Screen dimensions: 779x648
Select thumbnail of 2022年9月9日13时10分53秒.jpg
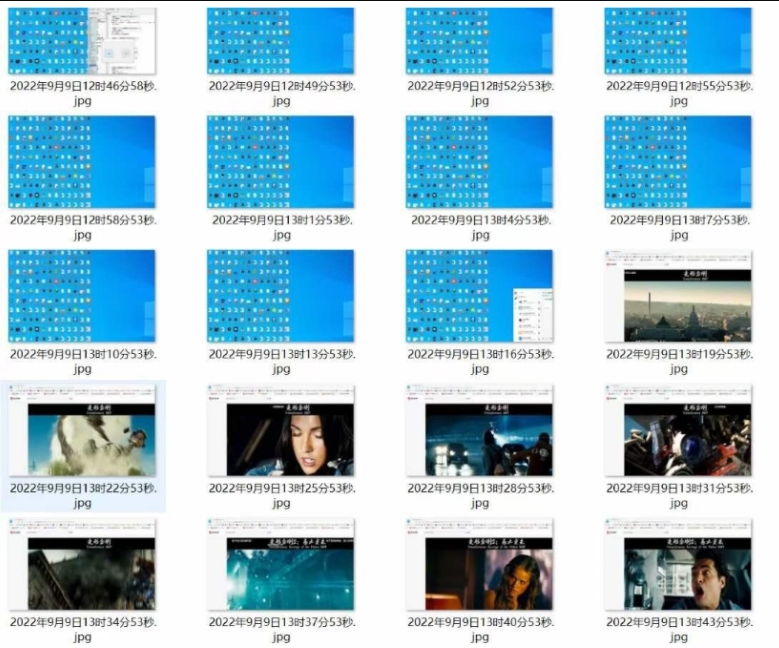(x=82, y=296)
